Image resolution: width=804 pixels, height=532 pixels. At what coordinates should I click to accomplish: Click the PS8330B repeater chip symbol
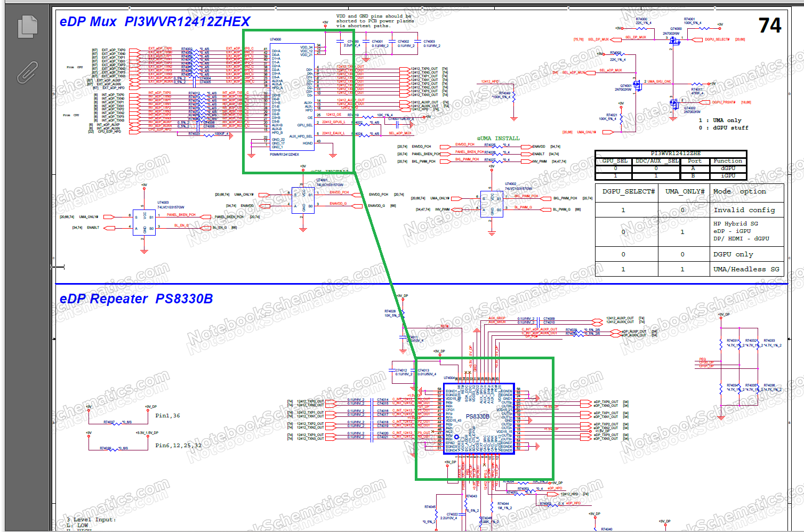coord(478,418)
